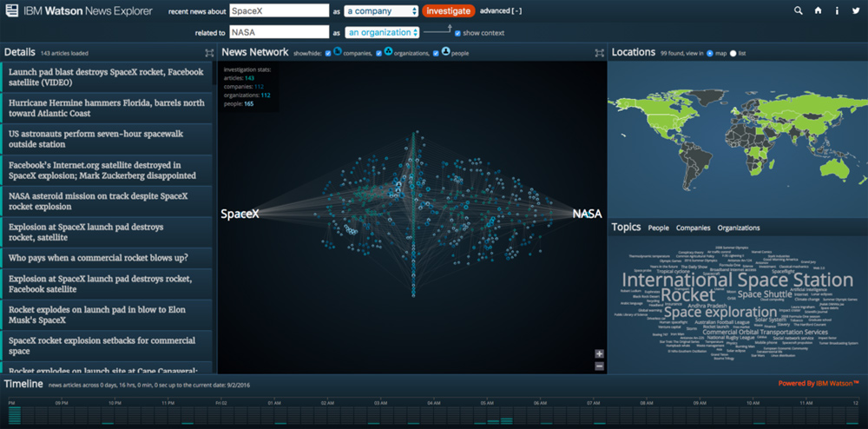Click the companies legend icon
Image resolution: width=868 pixels, height=429 pixels.
click(x=337, y=51)
